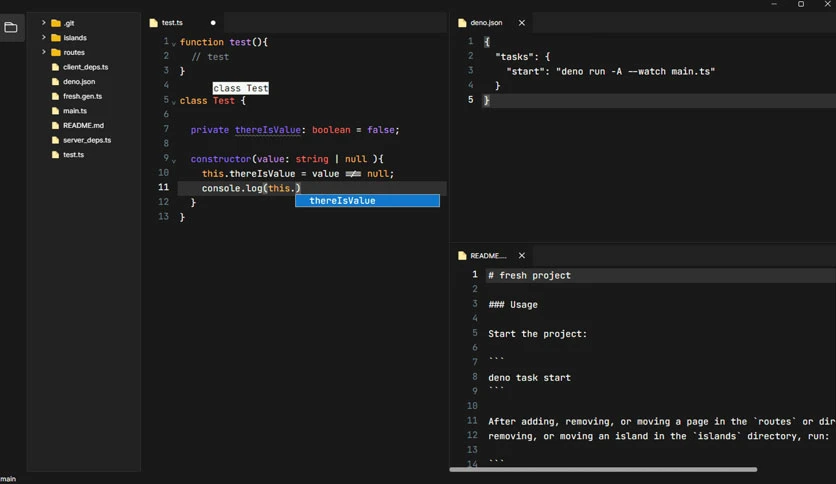
Task: Click the '### Usage' line in README
Action: [x=513, y=305]
